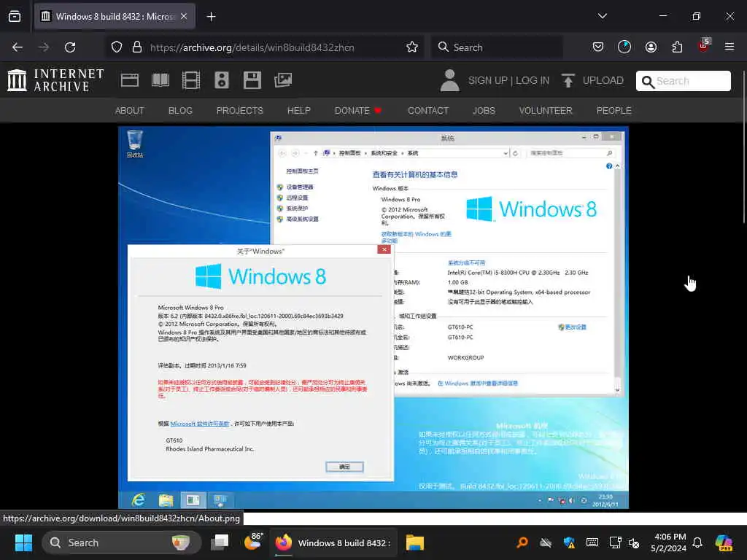Screen dimensions: 747x560
Task: Open the ABOUT menu item
Action: (130, 111)
